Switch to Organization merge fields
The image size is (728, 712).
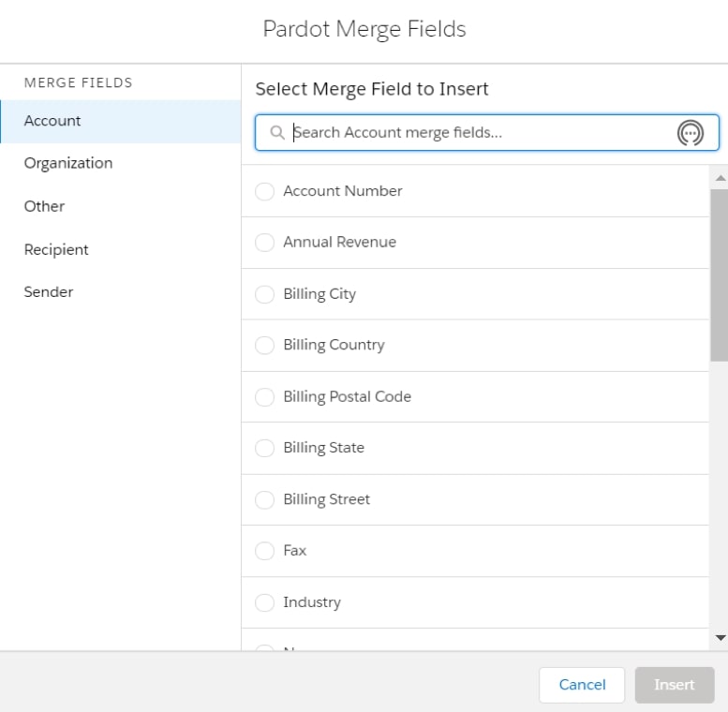121,163
